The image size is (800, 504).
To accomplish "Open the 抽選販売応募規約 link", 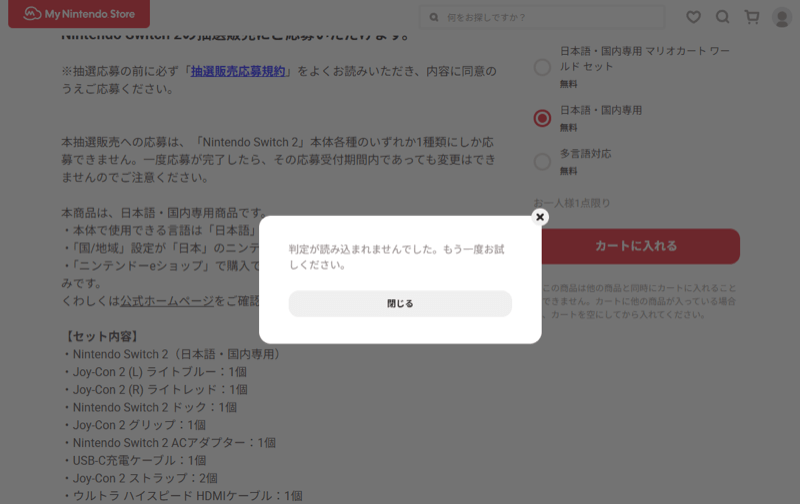I will 238,71.
